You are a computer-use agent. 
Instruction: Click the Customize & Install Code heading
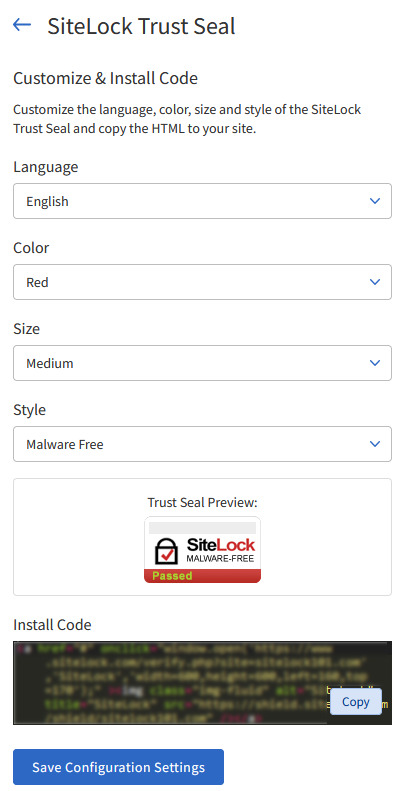click(x=105, y=78)
